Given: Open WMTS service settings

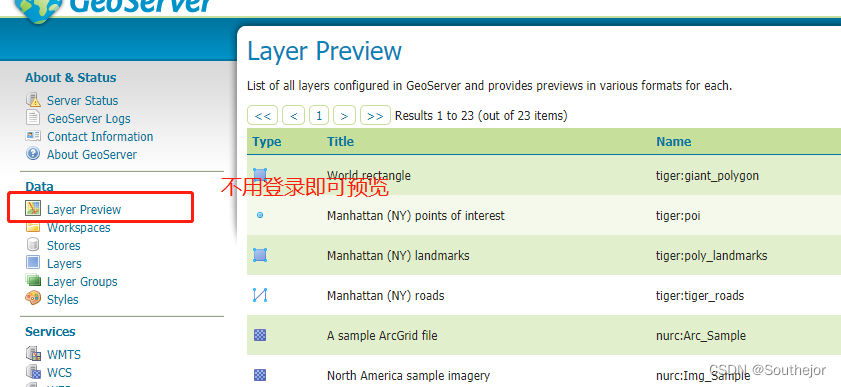Looking at the screenshot, I should 64,354.
